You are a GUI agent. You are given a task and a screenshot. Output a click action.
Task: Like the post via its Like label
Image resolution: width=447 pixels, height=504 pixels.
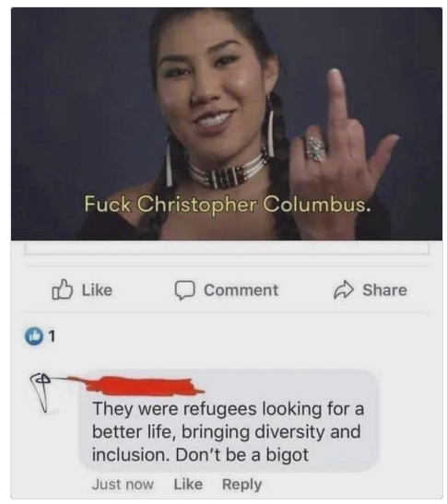click(x=97, y=290)
